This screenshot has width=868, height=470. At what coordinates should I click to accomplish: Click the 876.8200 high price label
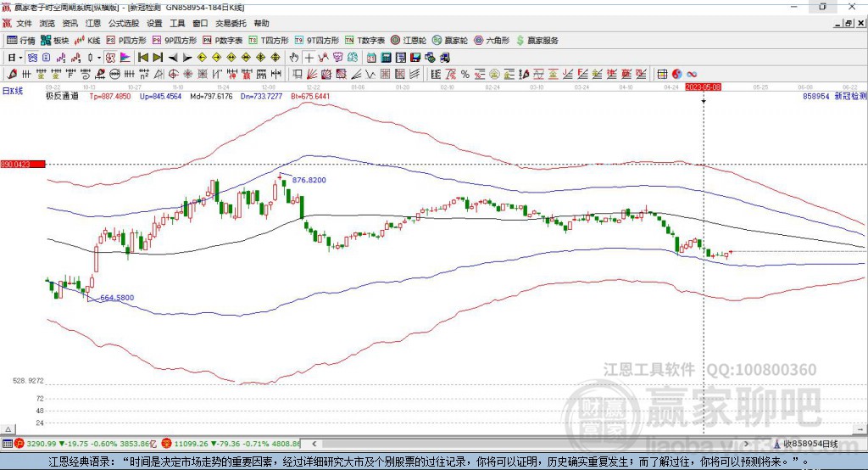point(309,180)
